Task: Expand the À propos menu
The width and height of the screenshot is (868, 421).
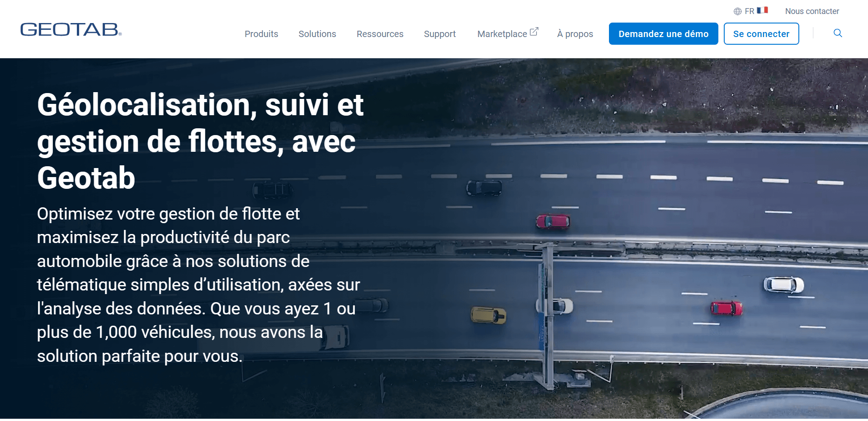Action: (x=575, y=34)
